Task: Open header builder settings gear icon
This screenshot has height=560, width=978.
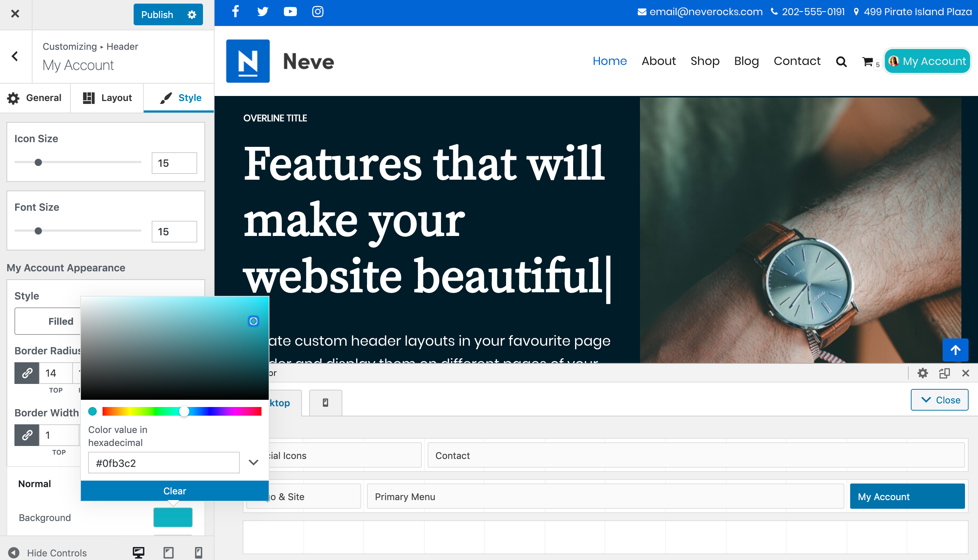Action: point(923,373)
